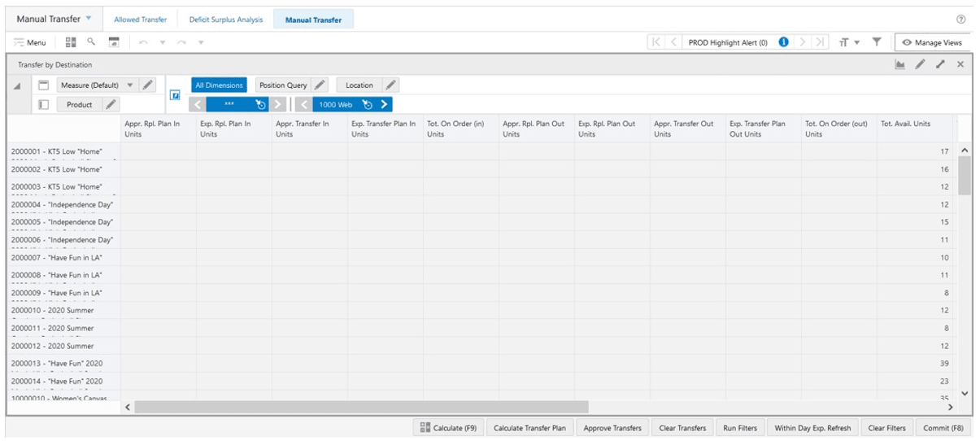The width and height of the screenshot is (980, 441).
Task: Toggle the blue page-edge pin icon
Action: 175,95
